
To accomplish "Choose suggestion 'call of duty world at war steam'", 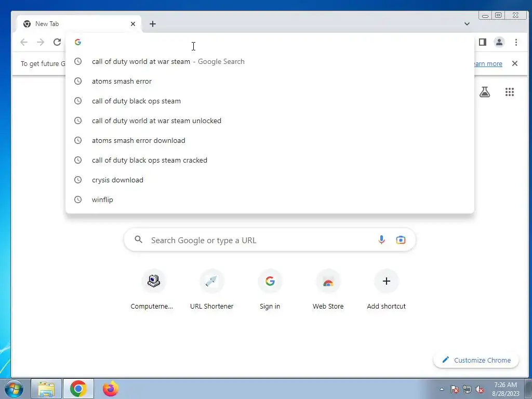I will click(x=270, y=61).
